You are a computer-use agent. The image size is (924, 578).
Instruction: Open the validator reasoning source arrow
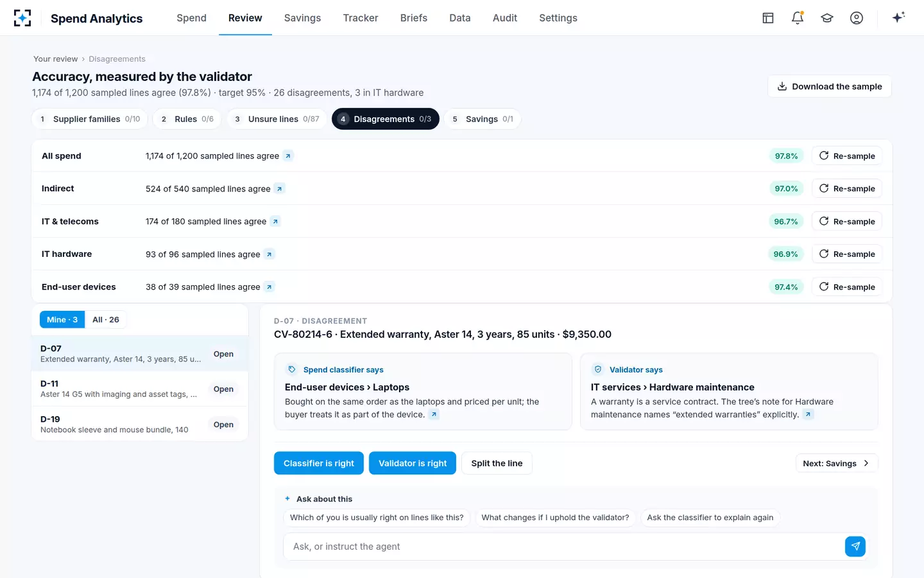(809, 415)
